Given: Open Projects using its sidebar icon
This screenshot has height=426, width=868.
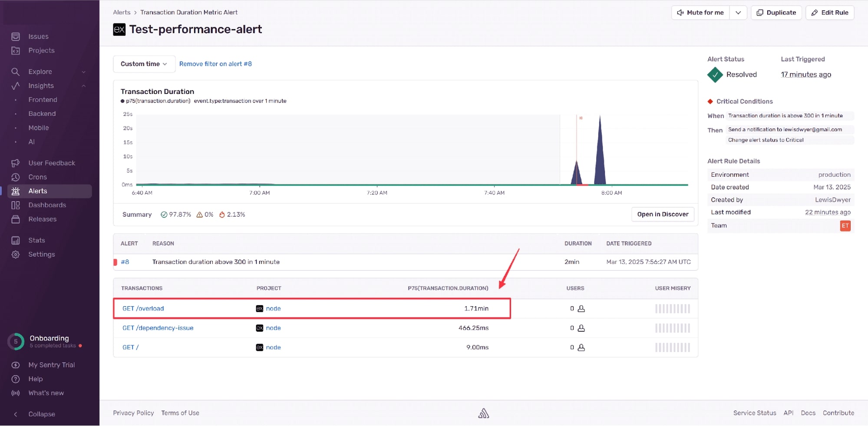Looking at the screenshot, I should [x=16, y=50].
